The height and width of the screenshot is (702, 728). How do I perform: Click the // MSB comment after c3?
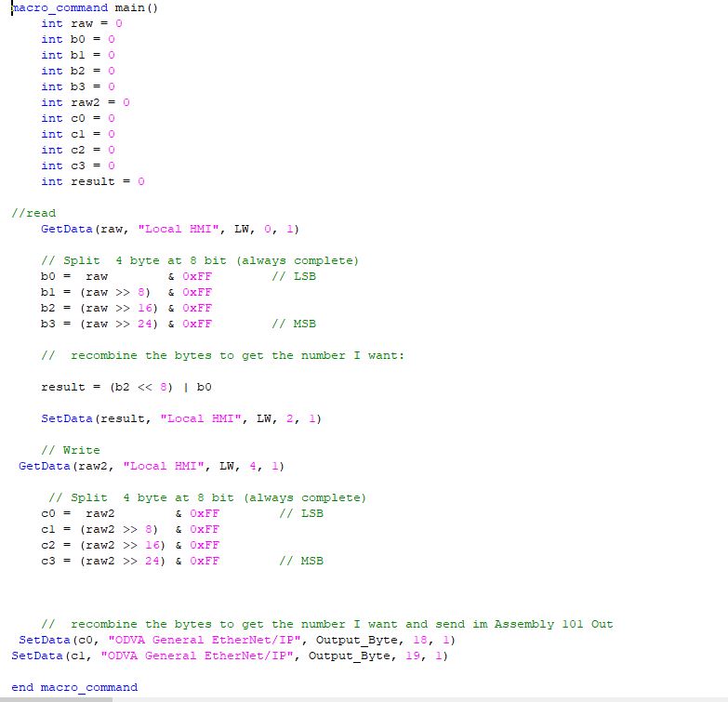click(x=300, y=561)
